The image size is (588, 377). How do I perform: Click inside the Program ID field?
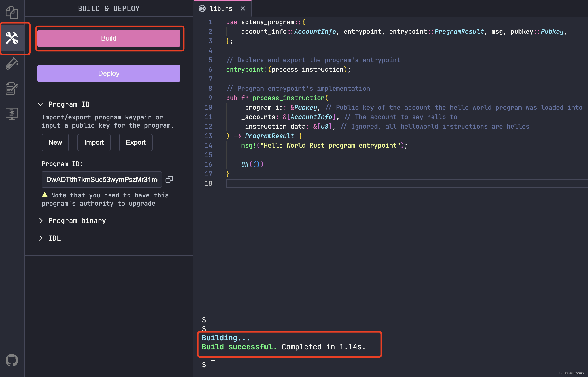102,180
